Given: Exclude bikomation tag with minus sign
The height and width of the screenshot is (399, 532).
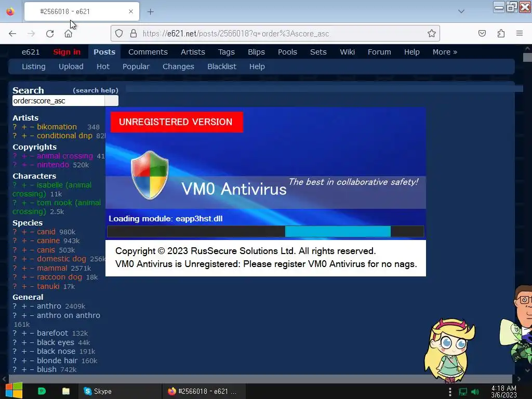Looking at the screenshot, I should 32,127.
